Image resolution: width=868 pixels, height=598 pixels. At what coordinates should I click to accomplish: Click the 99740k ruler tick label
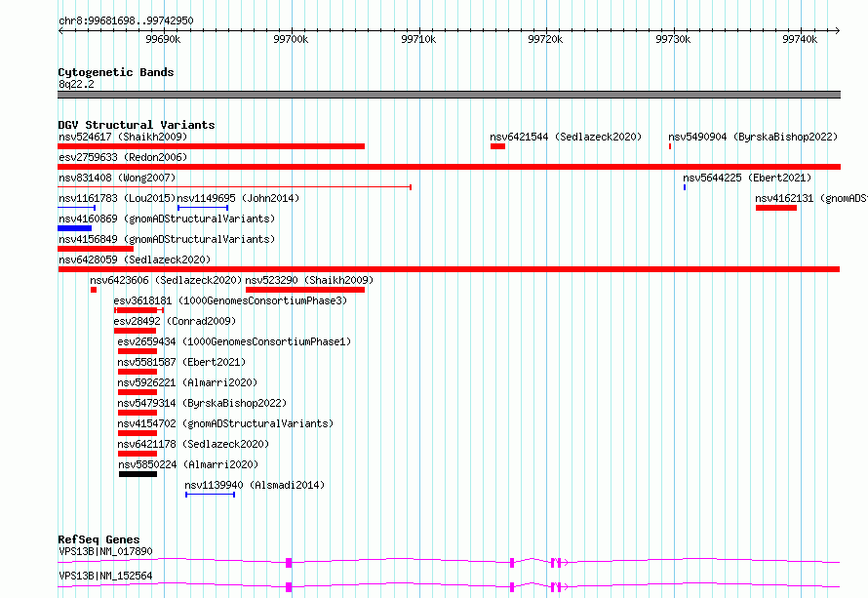tap(800, 39)
